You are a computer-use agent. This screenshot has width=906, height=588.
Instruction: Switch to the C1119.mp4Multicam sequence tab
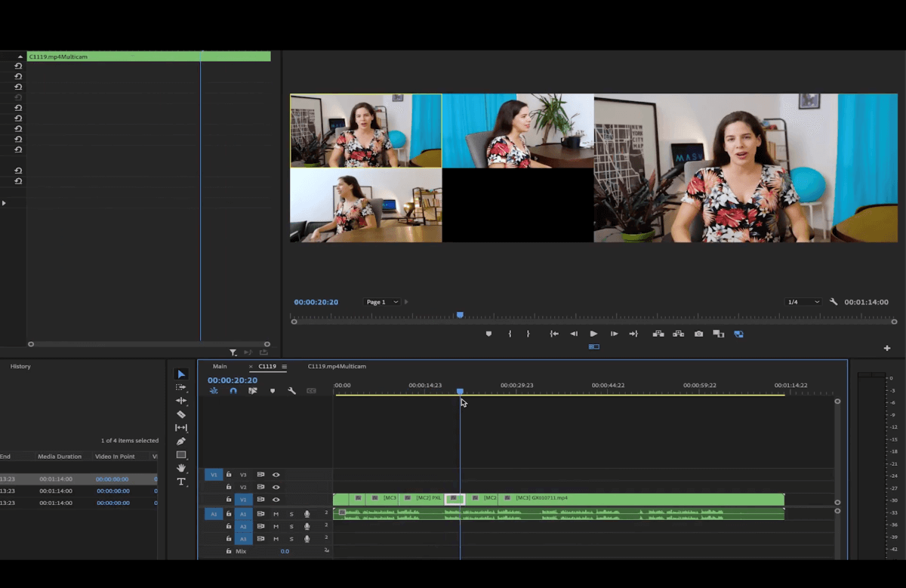337,367
